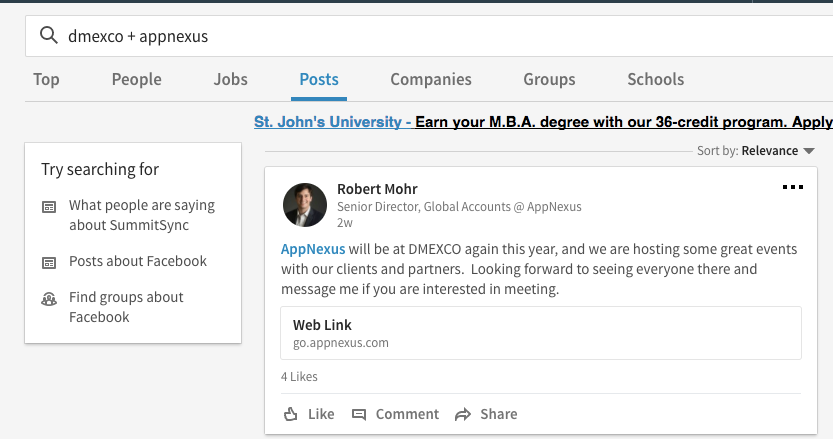Viewport: 833px width, 439px height.
Task: Go to the Schools tab
Action: [x=655, y=80]
